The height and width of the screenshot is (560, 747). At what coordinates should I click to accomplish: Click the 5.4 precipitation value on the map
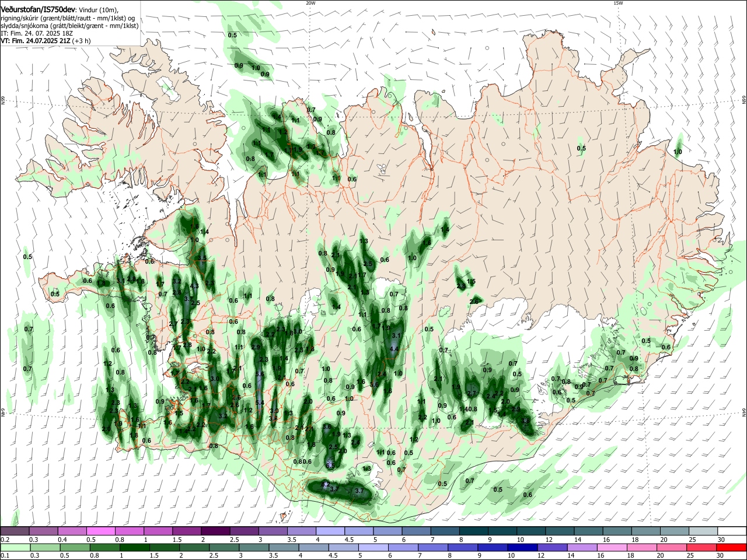tap(260, 402)
